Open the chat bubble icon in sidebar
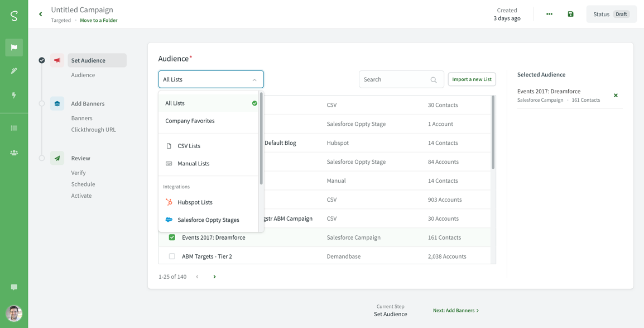Image resolution: width=644 pixels, height=328 pixels. tap(14, 287)
